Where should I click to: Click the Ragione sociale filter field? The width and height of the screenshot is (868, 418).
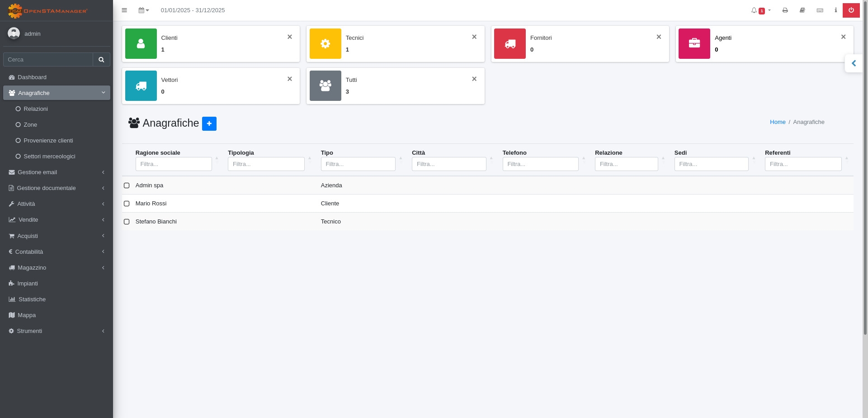click(x=174, y=164)
